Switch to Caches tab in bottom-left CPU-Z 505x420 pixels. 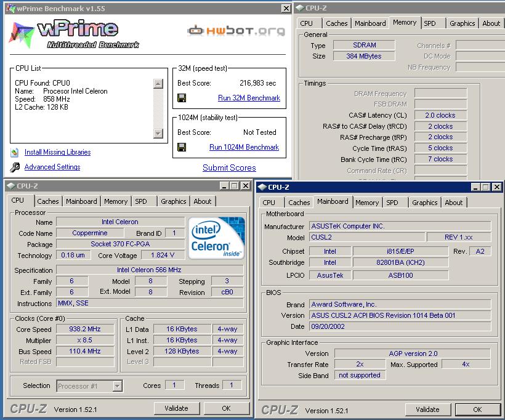pos(47,201)
